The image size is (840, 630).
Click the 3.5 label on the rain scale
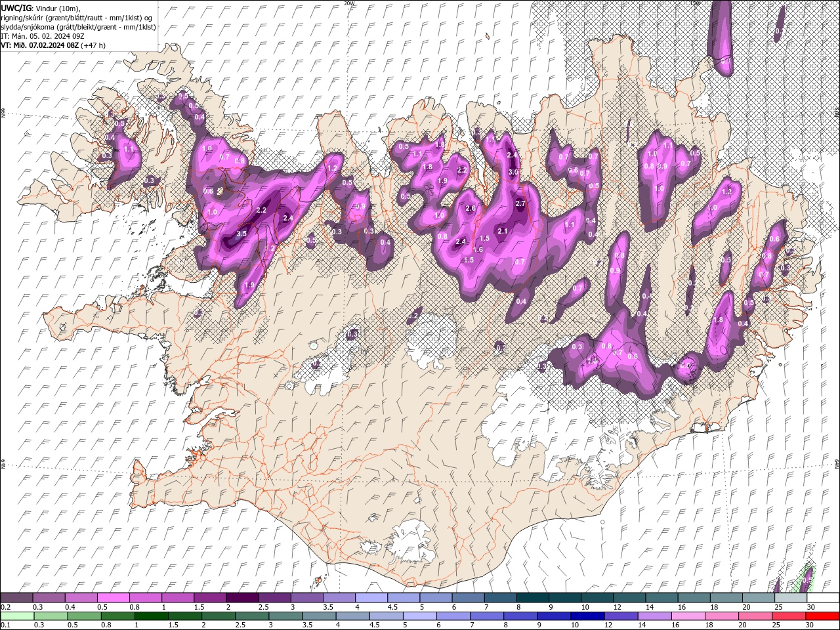pos(307,625)
